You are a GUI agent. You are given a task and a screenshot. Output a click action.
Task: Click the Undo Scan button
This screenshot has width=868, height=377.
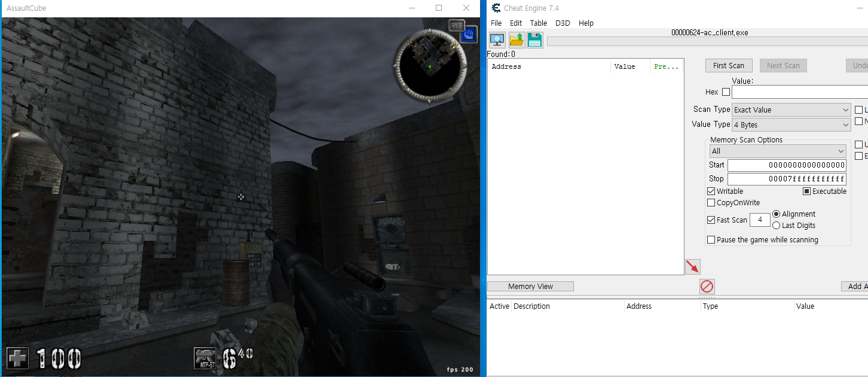(857, 66)
